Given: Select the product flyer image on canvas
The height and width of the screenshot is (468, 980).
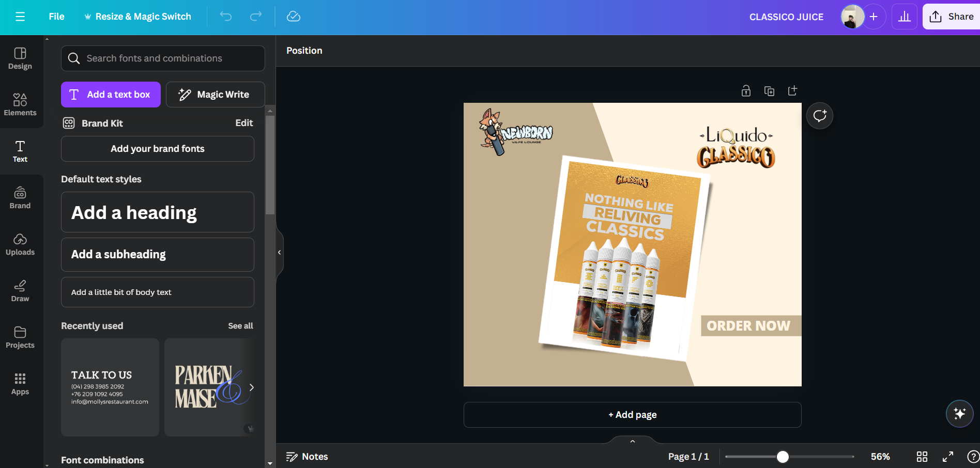Looking at the screenshot, I should point(625,258).
